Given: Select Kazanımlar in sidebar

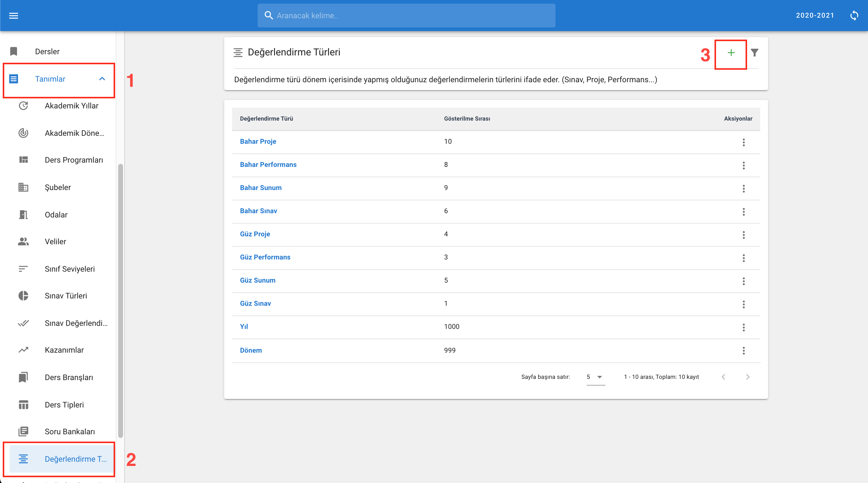Looking at the screenshot, I should pyautogui.click(x=64, y=350).
